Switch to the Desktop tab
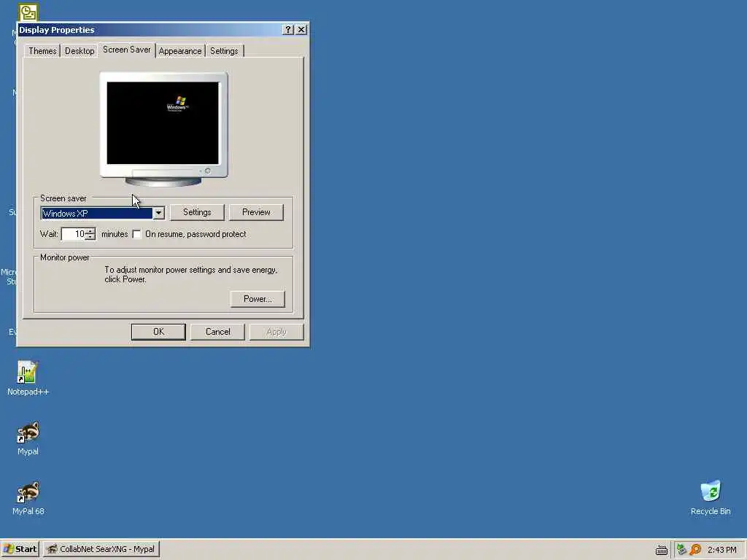The image size is (747, 560). point(80,51)
